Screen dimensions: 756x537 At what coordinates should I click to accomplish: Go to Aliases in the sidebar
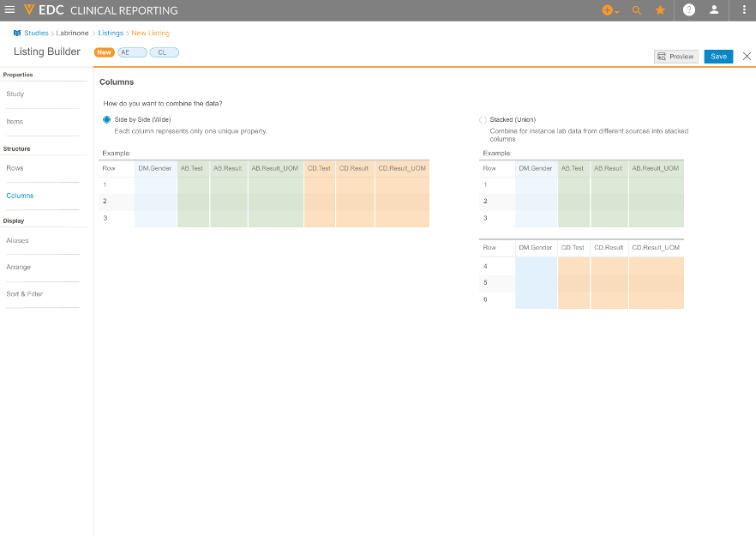[17, 241]
